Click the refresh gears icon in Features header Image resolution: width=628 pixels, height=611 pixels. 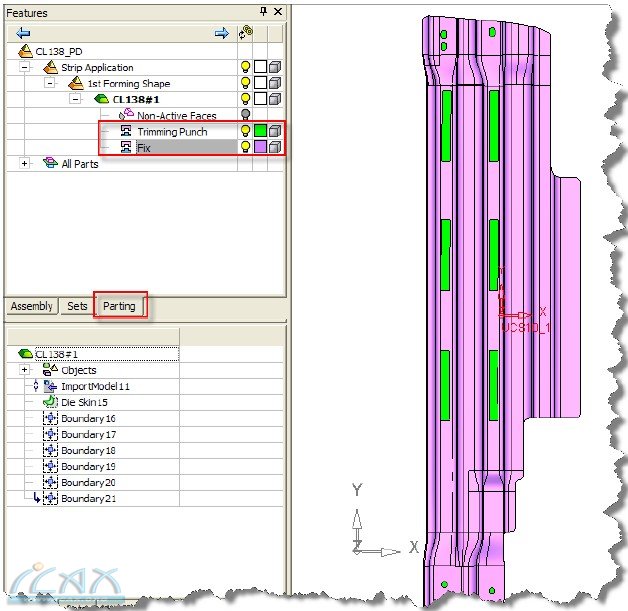[x=246, y=33]
